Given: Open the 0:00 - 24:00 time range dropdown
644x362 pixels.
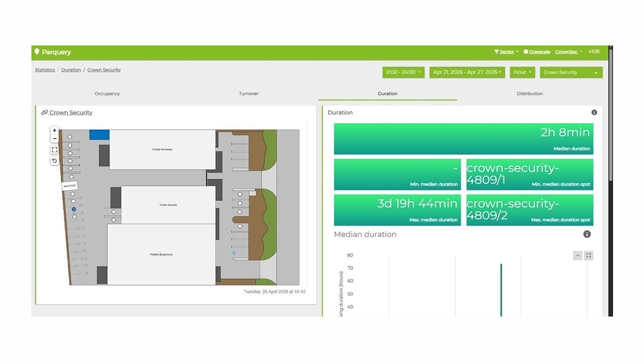Looking at the screenshot, I should [403, 72].
